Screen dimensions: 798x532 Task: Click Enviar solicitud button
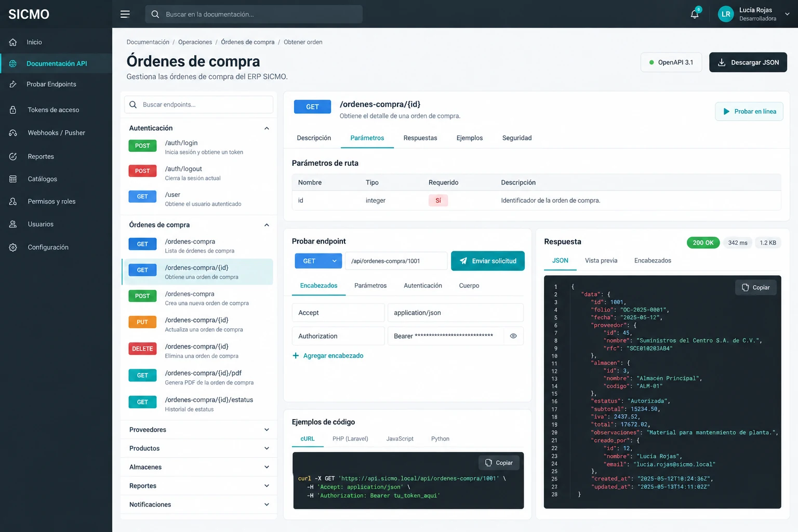coord(488,261)
